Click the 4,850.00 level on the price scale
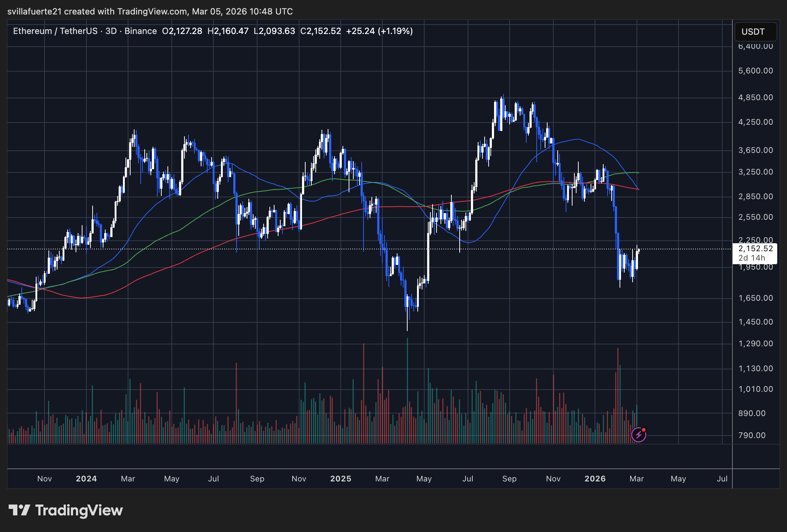Viewport: 787px width, 532px height. (756, 96)
